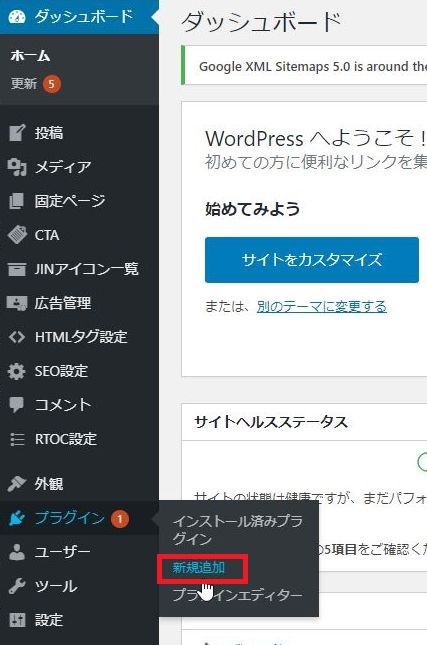Select インストール済みプラグイン in flyout

click(237, 530)
